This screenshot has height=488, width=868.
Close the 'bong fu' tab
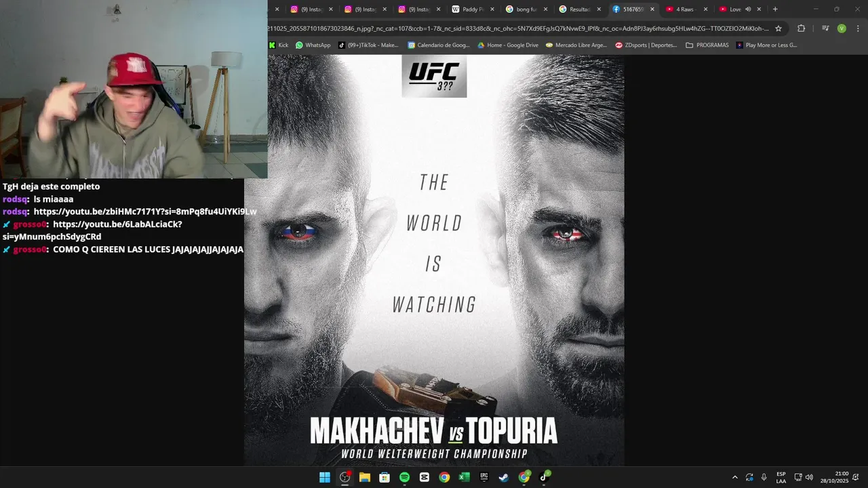pyautogui.click(x=545, y=9)
